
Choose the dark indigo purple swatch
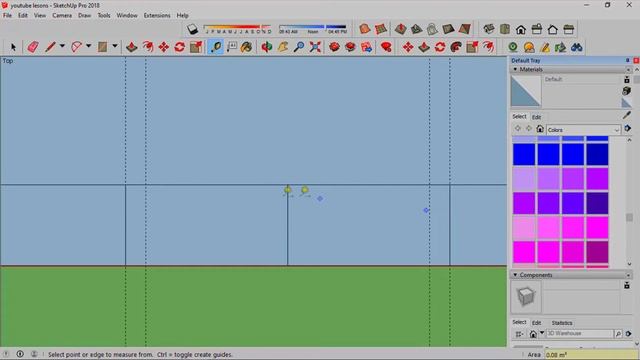(598, 203)
